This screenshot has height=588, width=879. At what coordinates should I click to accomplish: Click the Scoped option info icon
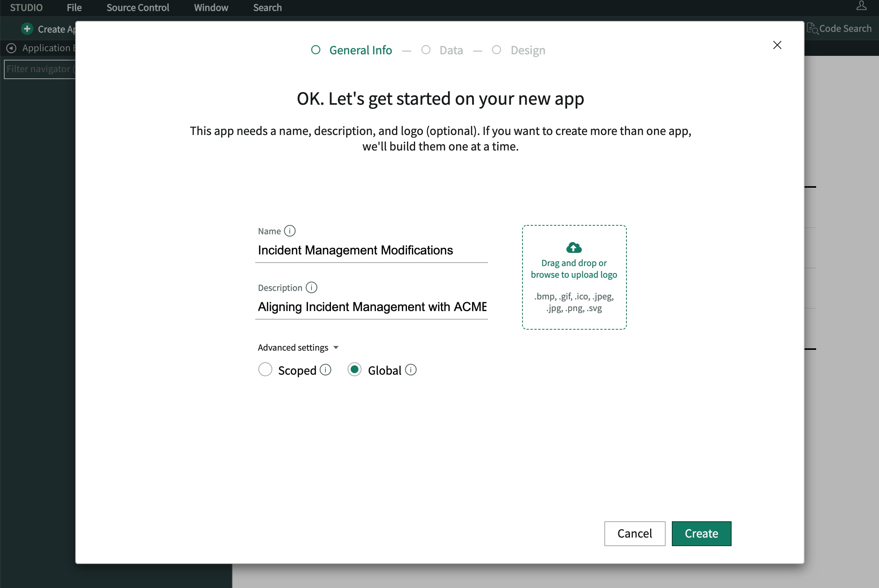coord(325,370)
